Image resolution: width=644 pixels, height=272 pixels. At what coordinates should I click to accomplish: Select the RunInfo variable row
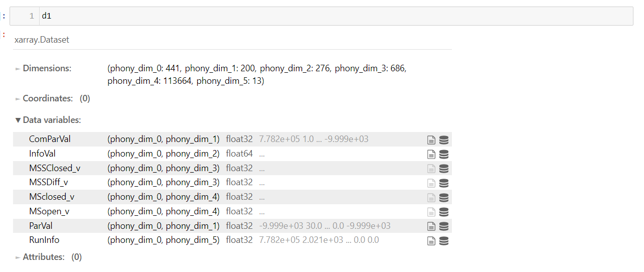click(x=232, y=240)
